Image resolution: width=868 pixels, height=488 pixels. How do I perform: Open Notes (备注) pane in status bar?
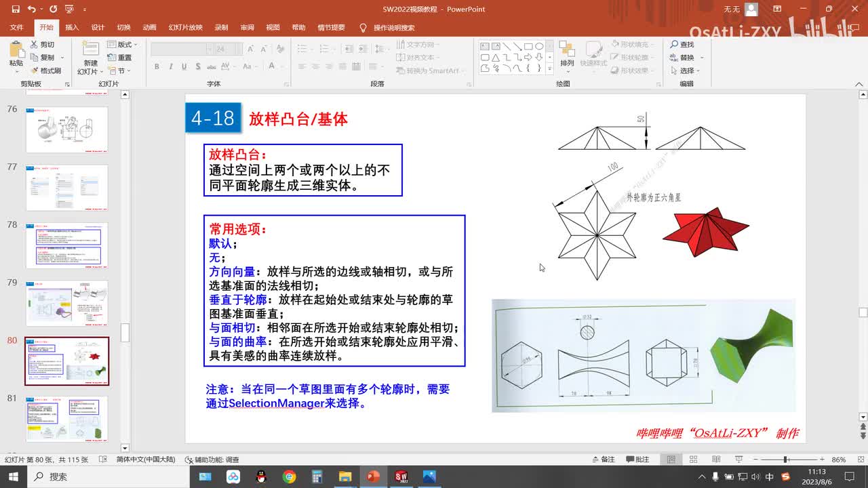pos(602,460)
